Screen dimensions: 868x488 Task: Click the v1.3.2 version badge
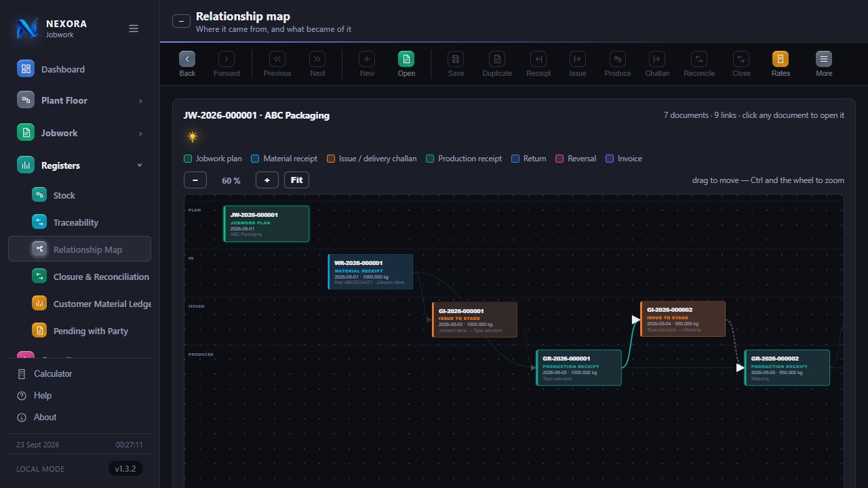125,469
